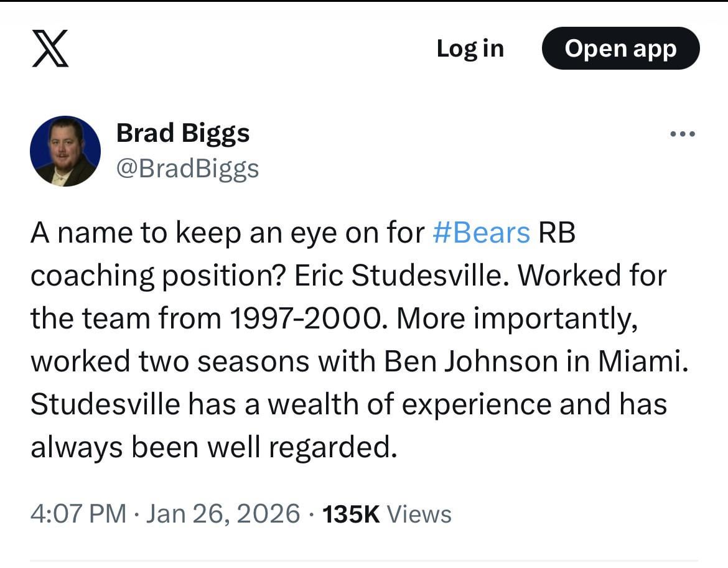Tap the rounded Open app pill

tap(620, 49)
